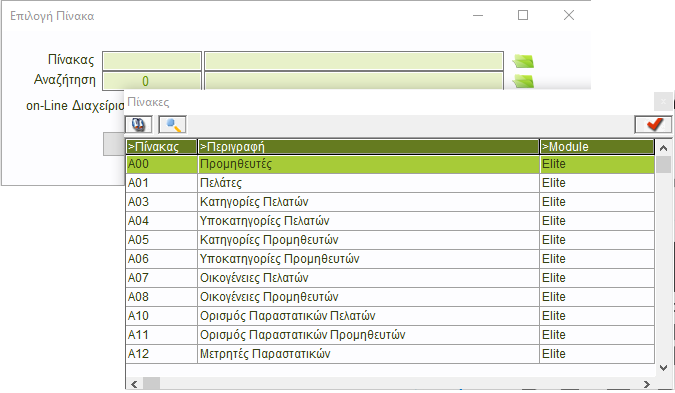This screenshot has width=675, height=393.
Task: Click the Elite module cell in row A12
Action: click(x=597, y=354)
